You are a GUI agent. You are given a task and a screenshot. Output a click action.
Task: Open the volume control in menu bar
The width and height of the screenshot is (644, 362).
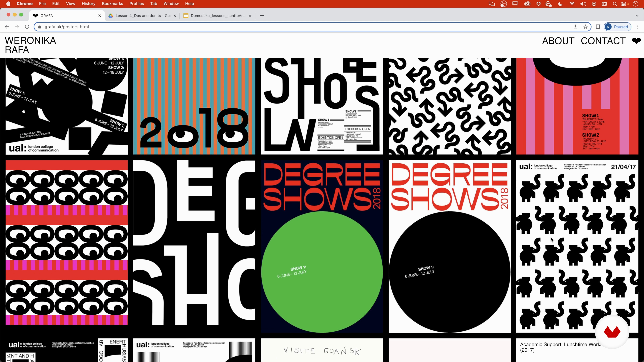(x=583, y=4)
